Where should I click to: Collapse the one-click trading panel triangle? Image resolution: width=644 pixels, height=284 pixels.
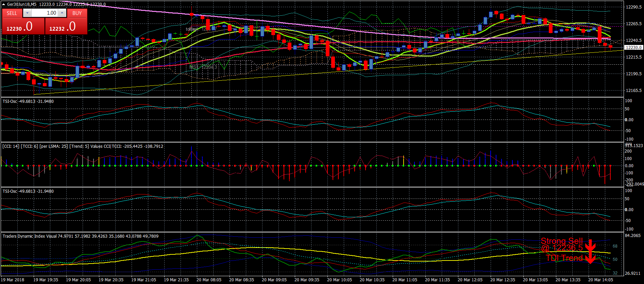(4, 4)
